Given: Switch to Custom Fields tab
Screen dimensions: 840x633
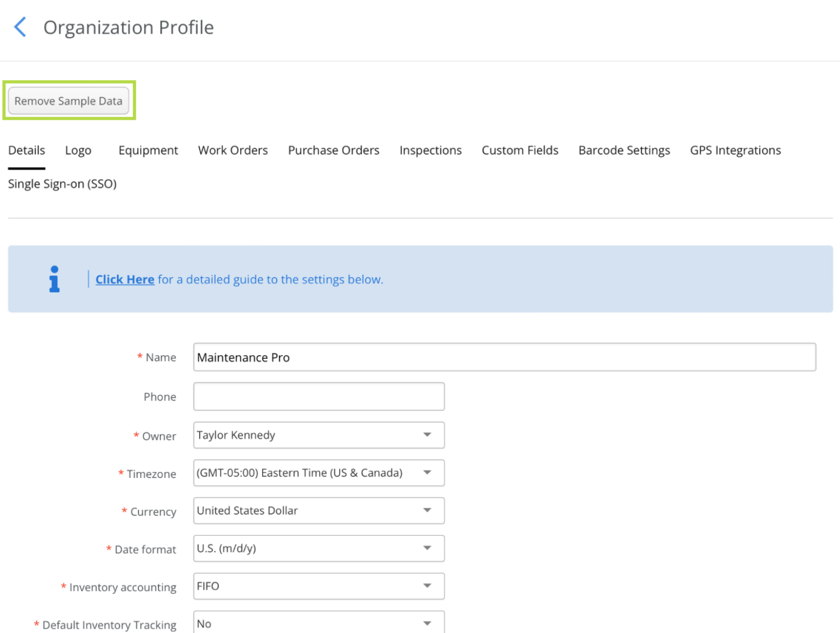Looking at the screenshot, I should pos(520,151).
